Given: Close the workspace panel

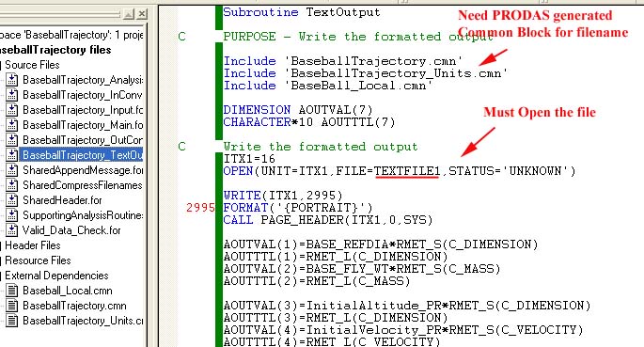Looking at the screenshot, I should 142,14.
